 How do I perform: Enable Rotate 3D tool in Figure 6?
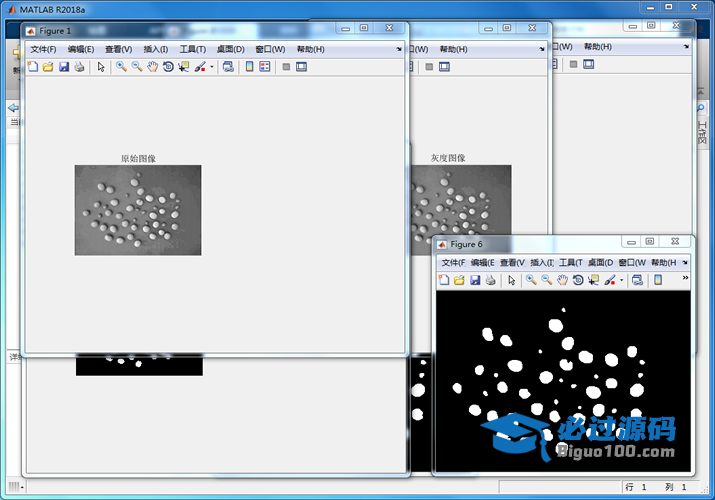pos(578,280)
